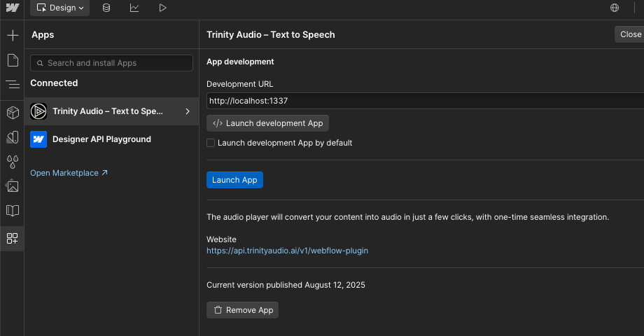Open the Assets image icon

coord(12,186)
